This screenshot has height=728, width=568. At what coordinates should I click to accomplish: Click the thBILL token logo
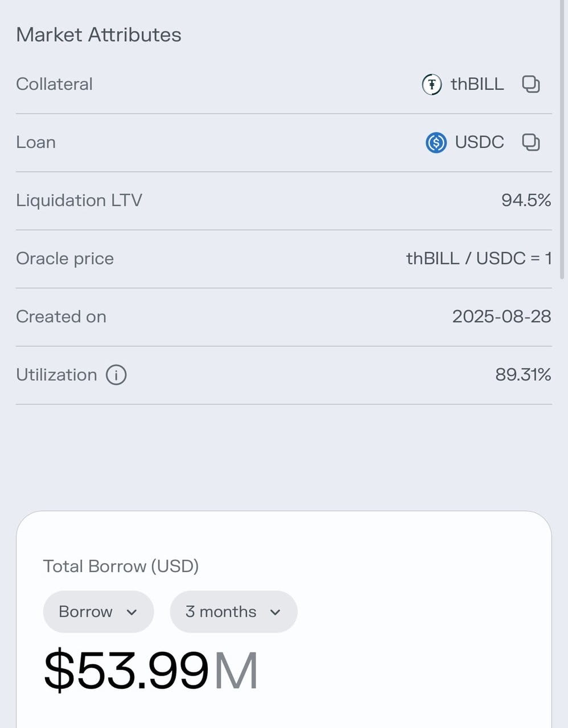pos(431,85)
